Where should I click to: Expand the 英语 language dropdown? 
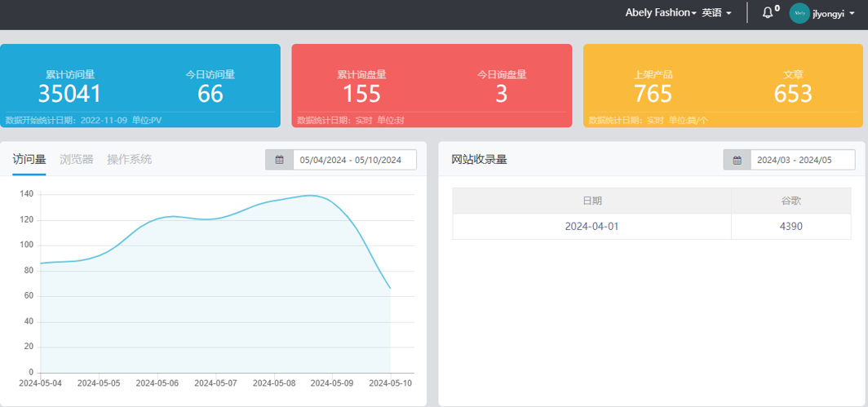point(716,13)
